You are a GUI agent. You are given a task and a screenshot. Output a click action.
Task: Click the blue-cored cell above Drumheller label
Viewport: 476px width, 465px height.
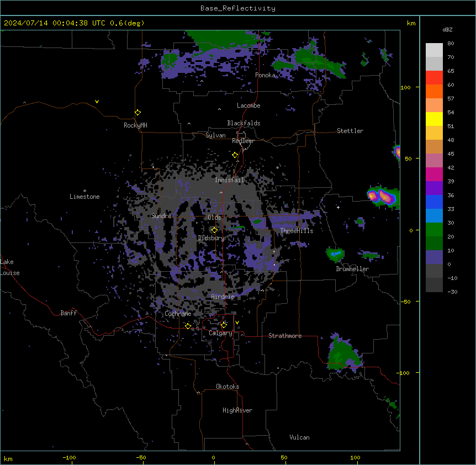[x=335, y=255]
